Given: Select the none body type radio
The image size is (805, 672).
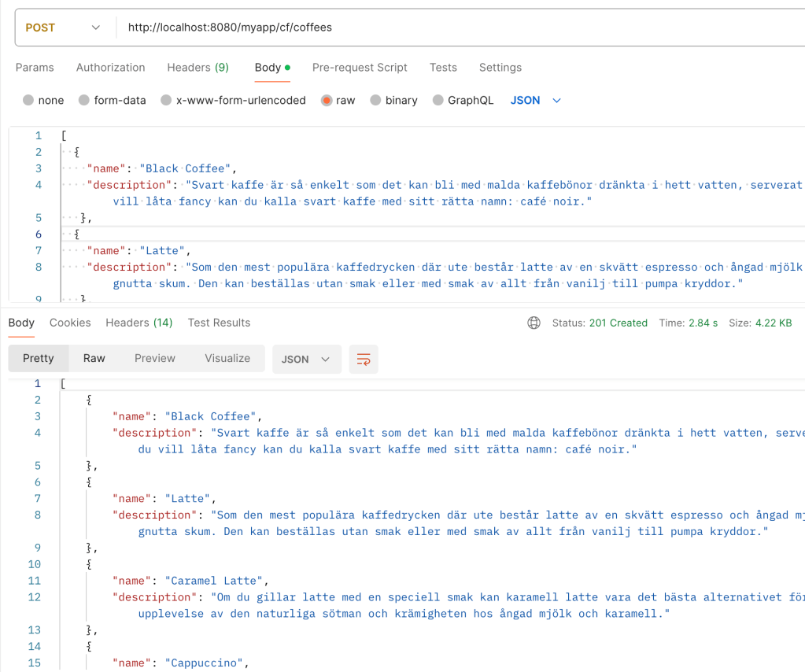Looking at the screenshot, I should (x=29, y=101).
